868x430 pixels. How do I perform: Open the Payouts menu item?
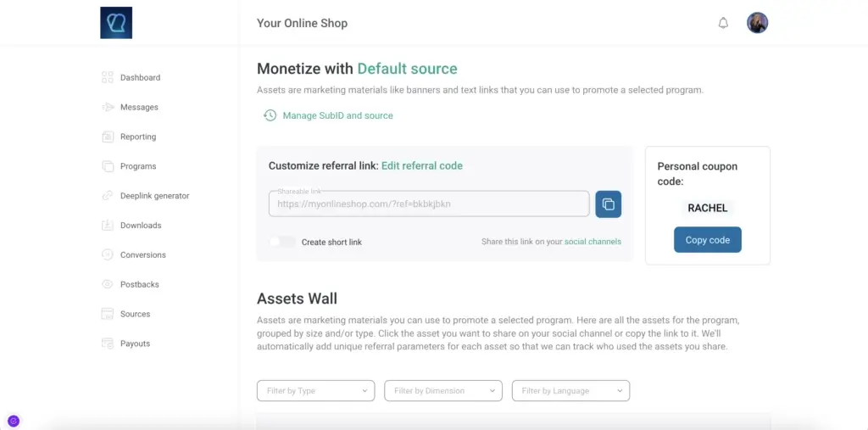(135, 343)
